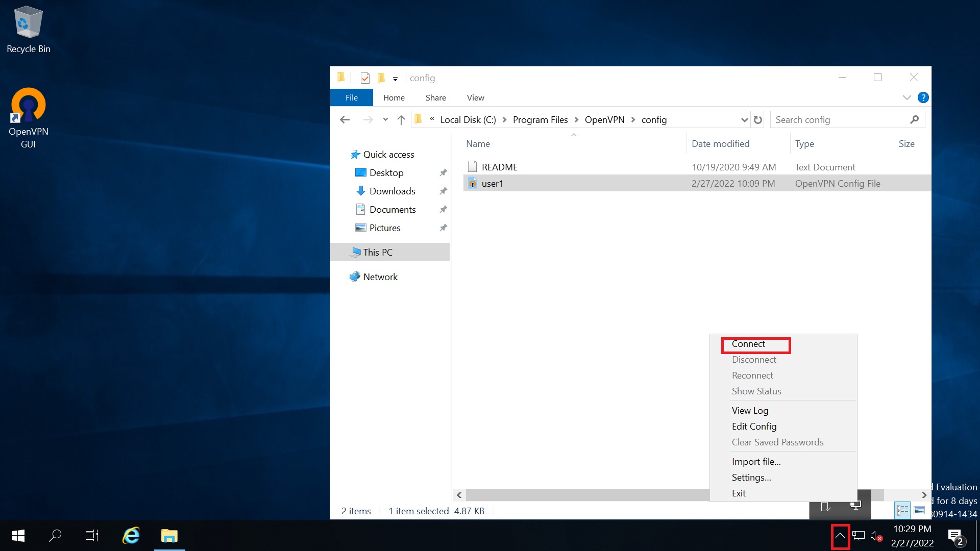Switch to the View ribbon tab

click(476, 97)
